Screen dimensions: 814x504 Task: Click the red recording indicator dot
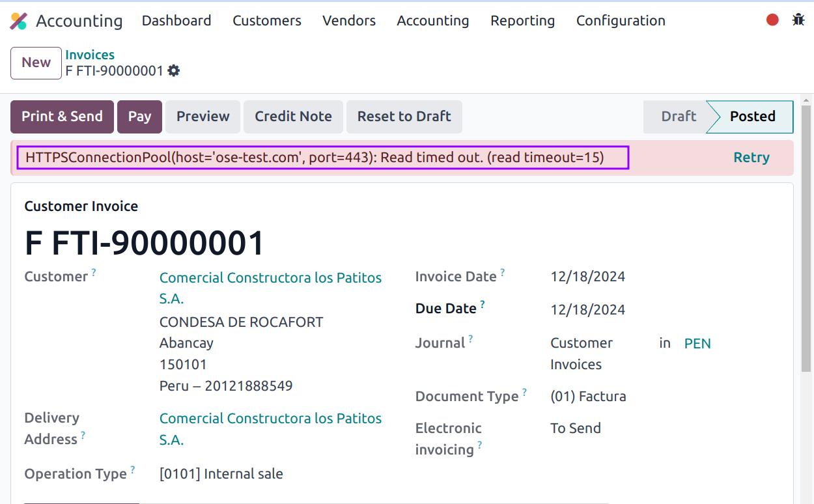click(x=773, y=20)
